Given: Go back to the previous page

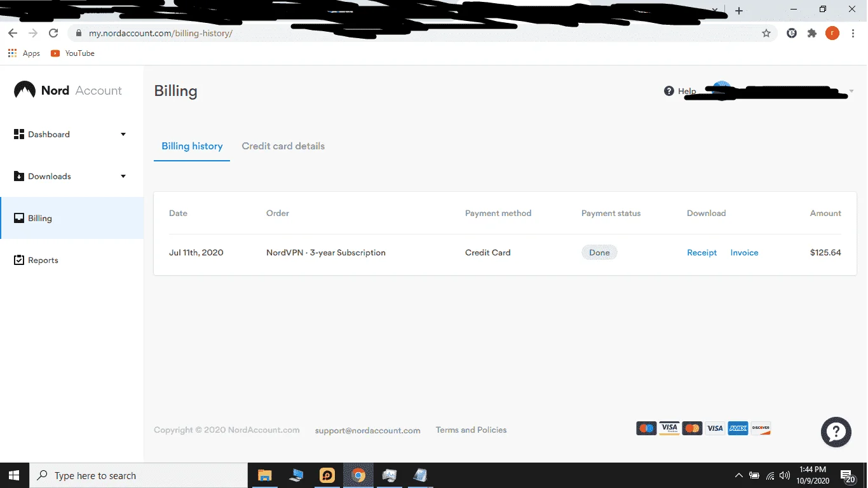Looking at the screenshot, I should click(x=13, y=33).
